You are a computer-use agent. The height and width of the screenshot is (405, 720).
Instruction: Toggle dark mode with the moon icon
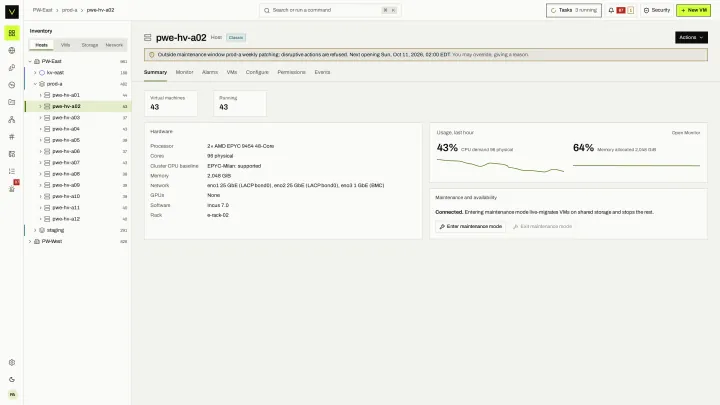click(12, 379)
